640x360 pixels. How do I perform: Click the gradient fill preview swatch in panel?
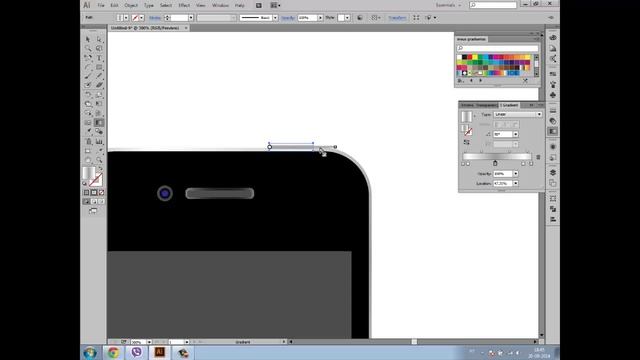click(x=466, y=116)
